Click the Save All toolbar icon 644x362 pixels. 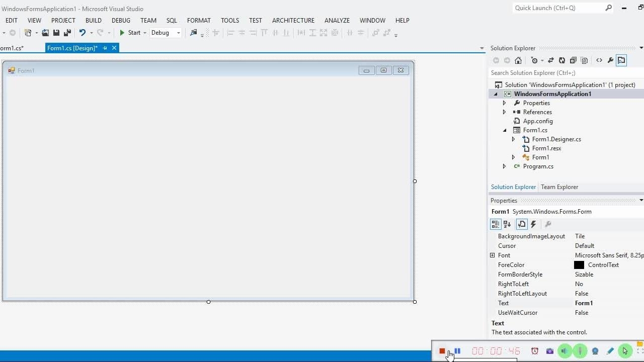(x=67, y=33)
